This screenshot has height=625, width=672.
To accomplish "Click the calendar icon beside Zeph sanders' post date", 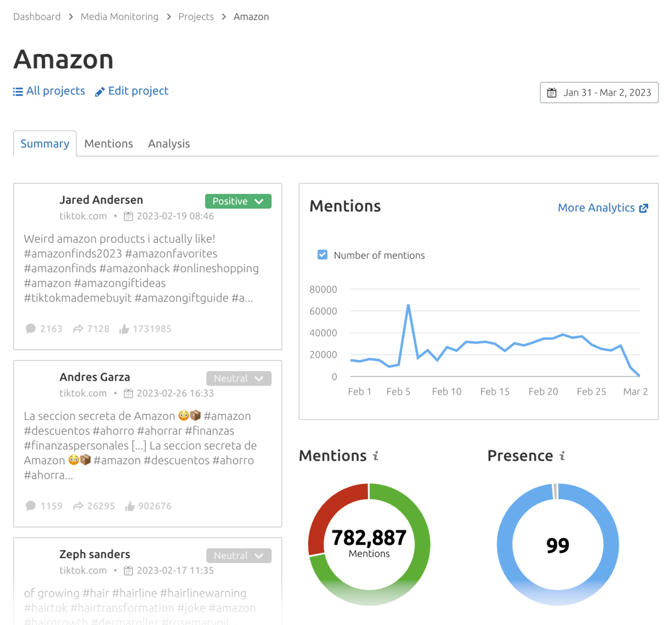I will pos(128,570).
